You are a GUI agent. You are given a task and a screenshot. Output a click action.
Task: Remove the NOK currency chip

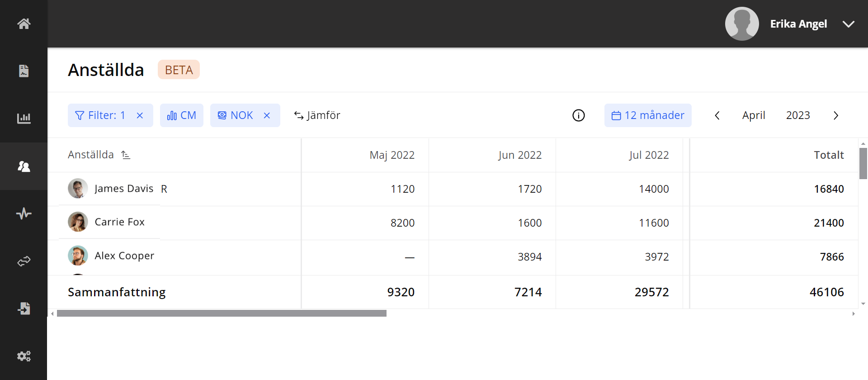coord(267,115)
